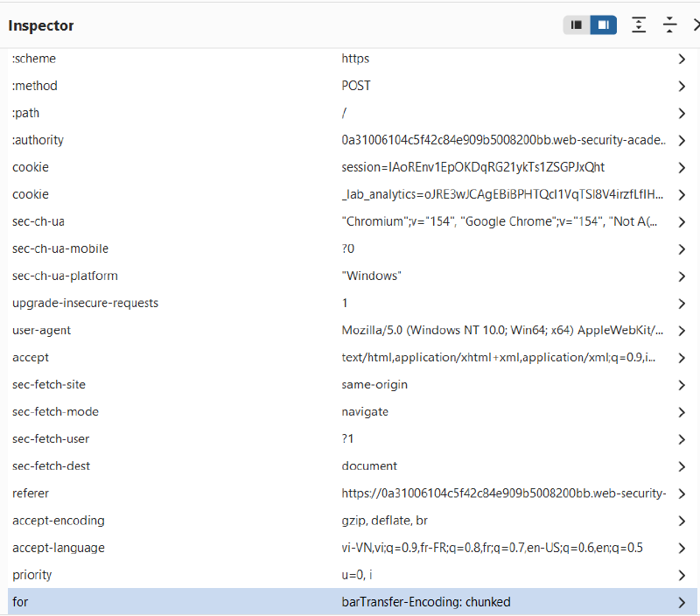This screenshot has height=616, width=700.
Task: Expand the priority row chevron
Action: 682,576
